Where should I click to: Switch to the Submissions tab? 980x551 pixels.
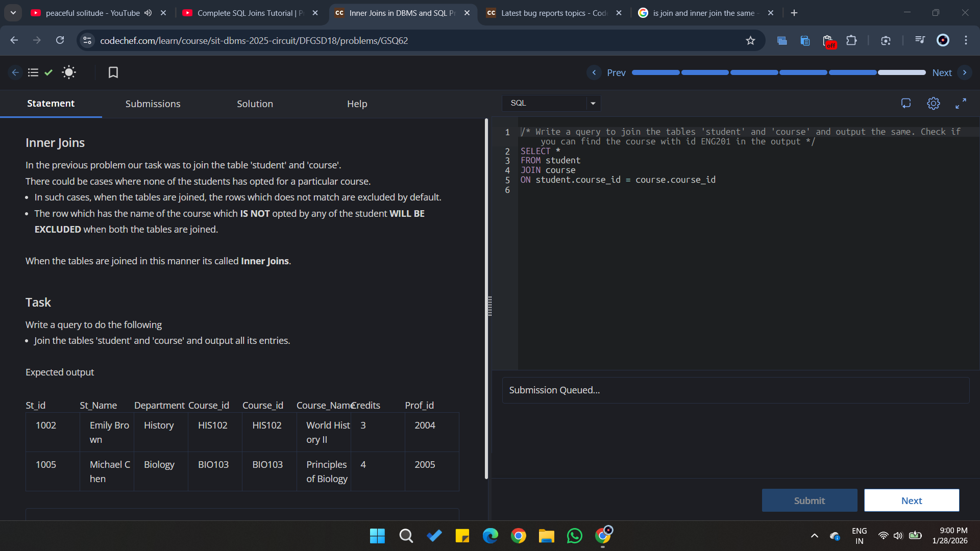tap(153, 104)
